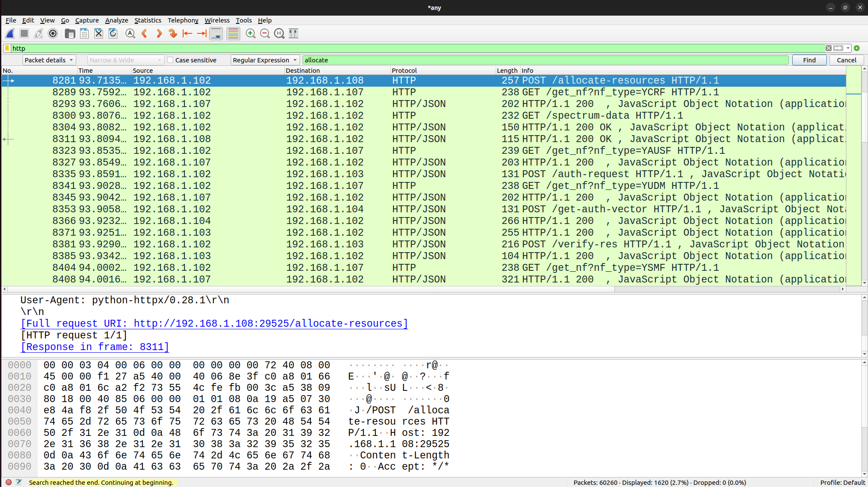Go forward in packet history

tap(159, 33)
